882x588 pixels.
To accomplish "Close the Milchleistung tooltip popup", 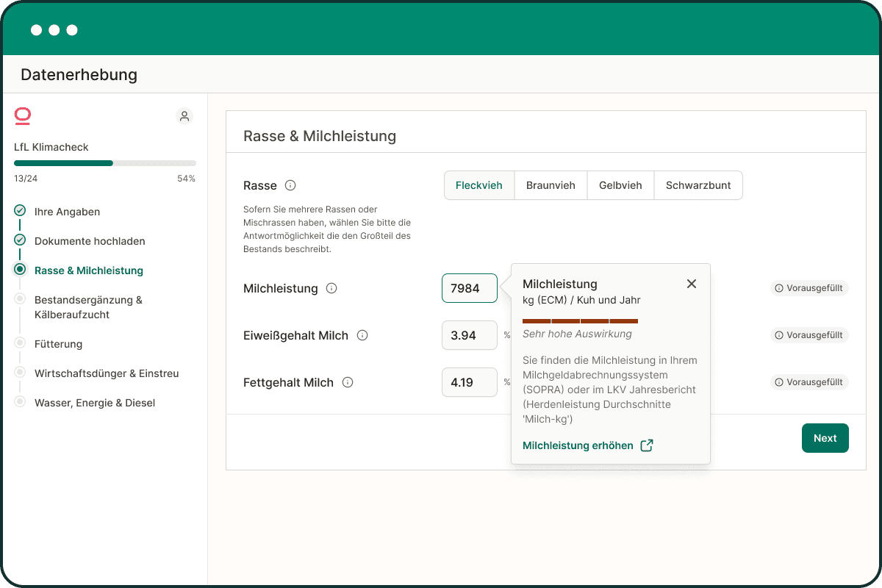I will click(691, 284).
